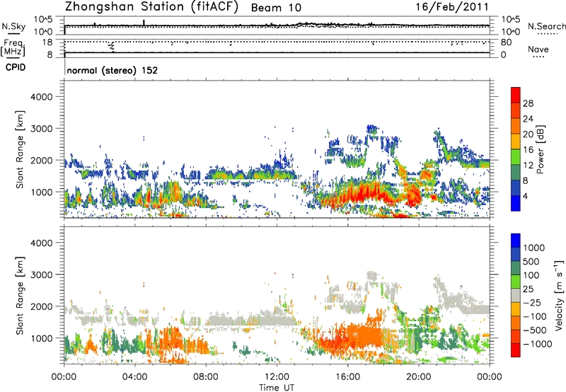Select the 'Velocity [m s-1]' colorbar title
Viewport: 566px width, 392px height.
[559, 295]
